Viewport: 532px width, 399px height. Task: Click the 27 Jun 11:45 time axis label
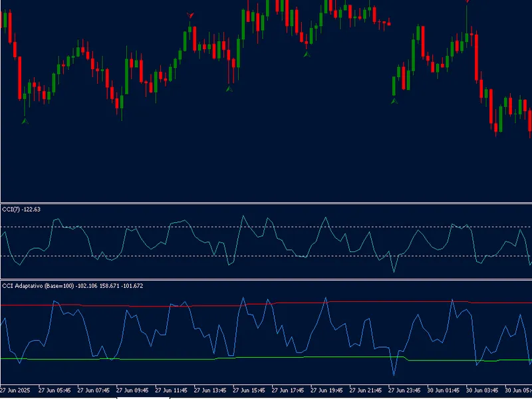[171, 390]
